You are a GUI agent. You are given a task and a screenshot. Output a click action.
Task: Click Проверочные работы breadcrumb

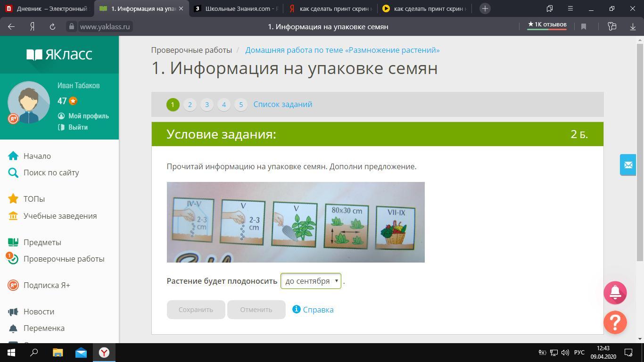tap(191, 50)
